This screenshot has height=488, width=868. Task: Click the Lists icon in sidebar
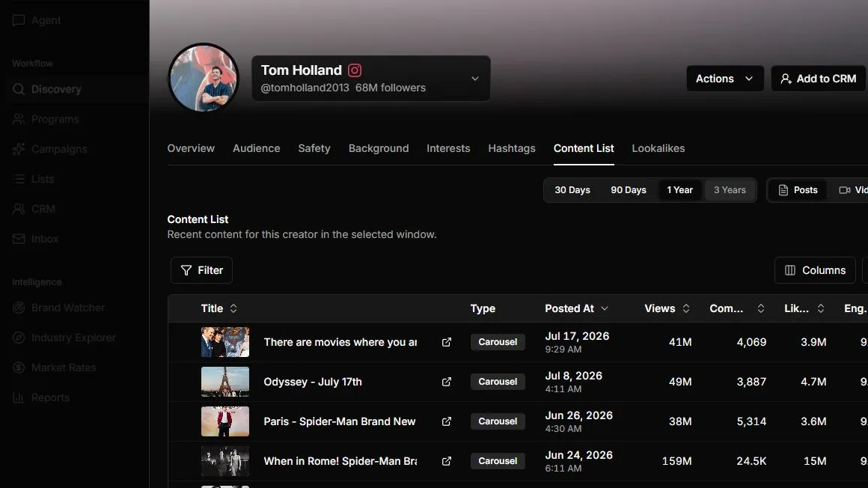[x=19, y=179]
